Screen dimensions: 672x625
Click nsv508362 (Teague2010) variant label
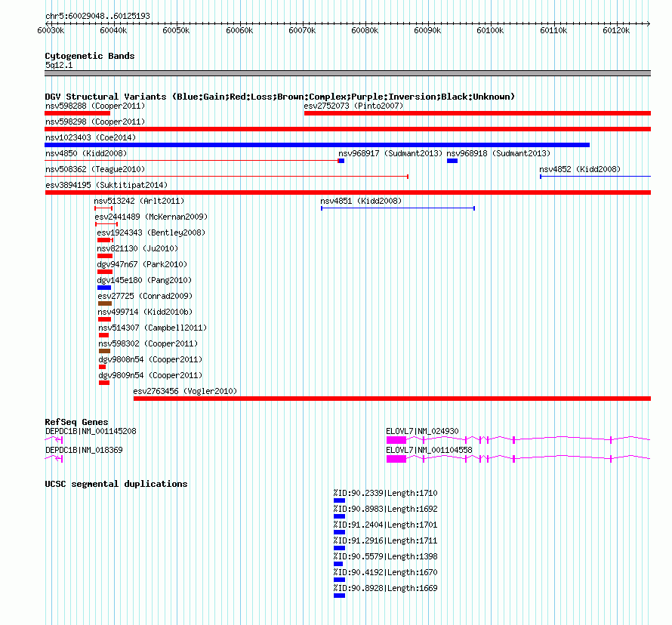point(95,169)
